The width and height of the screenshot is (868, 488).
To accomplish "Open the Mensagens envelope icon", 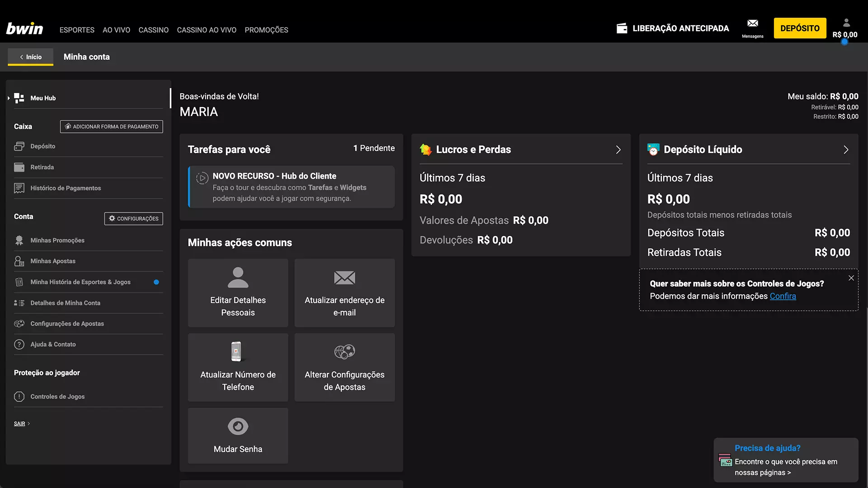I will (752, 23).
